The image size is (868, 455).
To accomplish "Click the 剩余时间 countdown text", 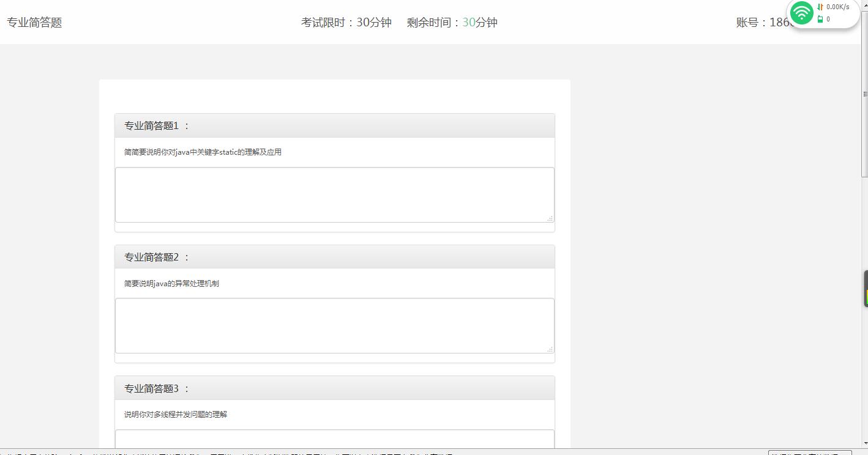I will [452, 23].
